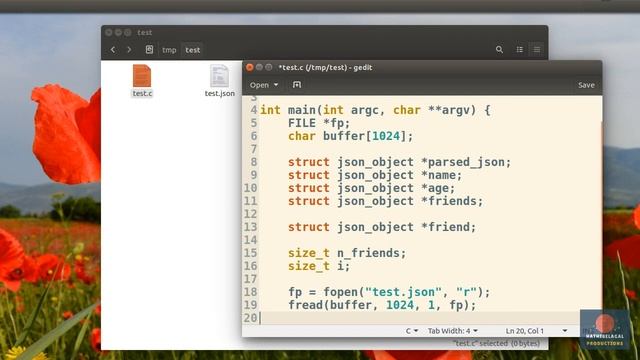Click 'n_friends' on line 15
Viewport: 640px width, 360px height.
pyautogui.click(x=368, y=253)
